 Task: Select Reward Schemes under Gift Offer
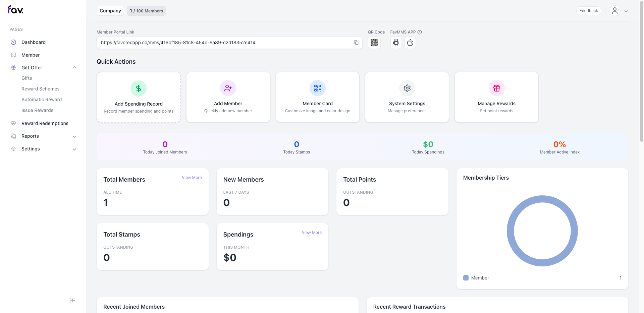(x=40, y=89)
